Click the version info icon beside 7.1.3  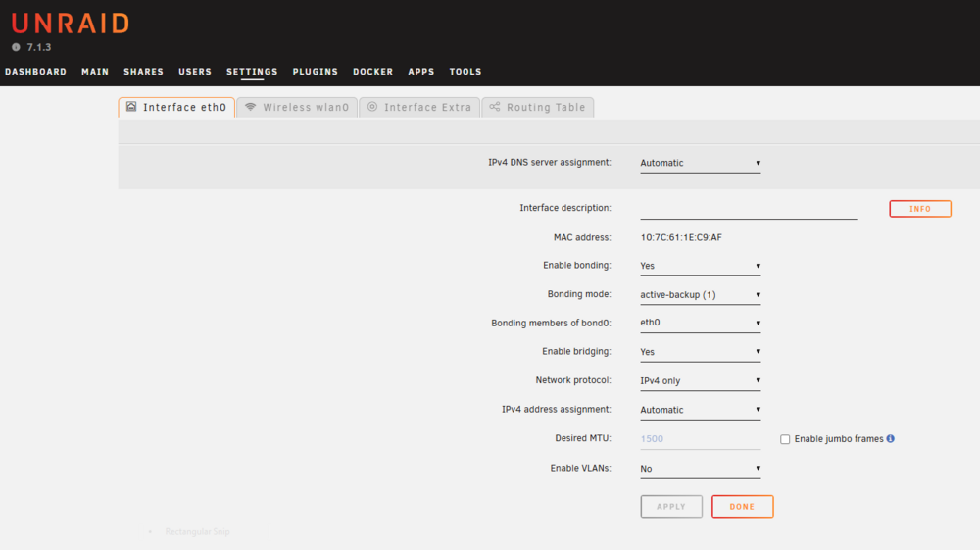tap(16, 47)
